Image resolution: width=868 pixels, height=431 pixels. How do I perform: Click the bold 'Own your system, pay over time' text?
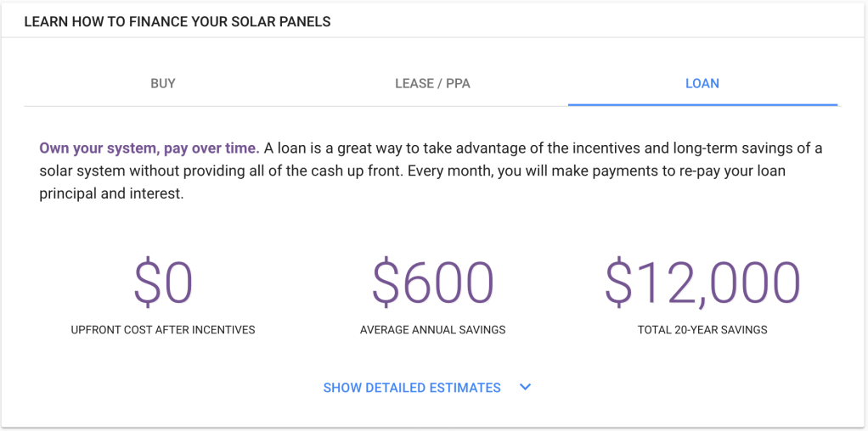(x=149, y=148)
